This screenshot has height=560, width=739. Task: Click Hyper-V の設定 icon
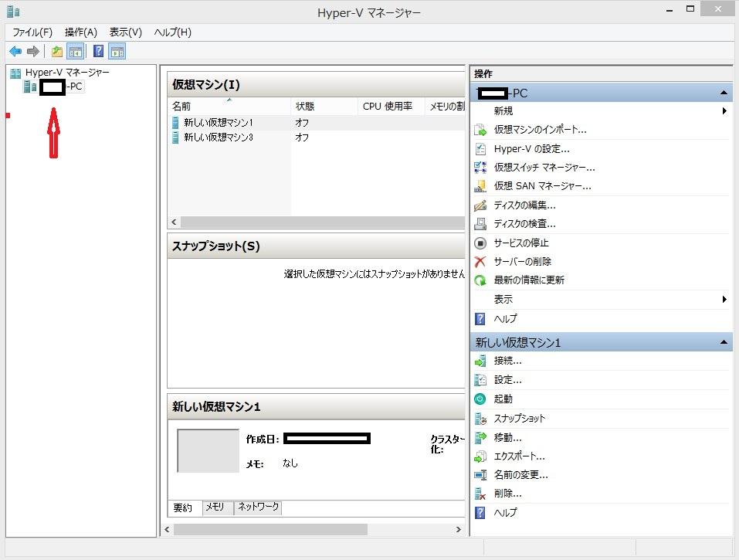[x=480, y=149]
